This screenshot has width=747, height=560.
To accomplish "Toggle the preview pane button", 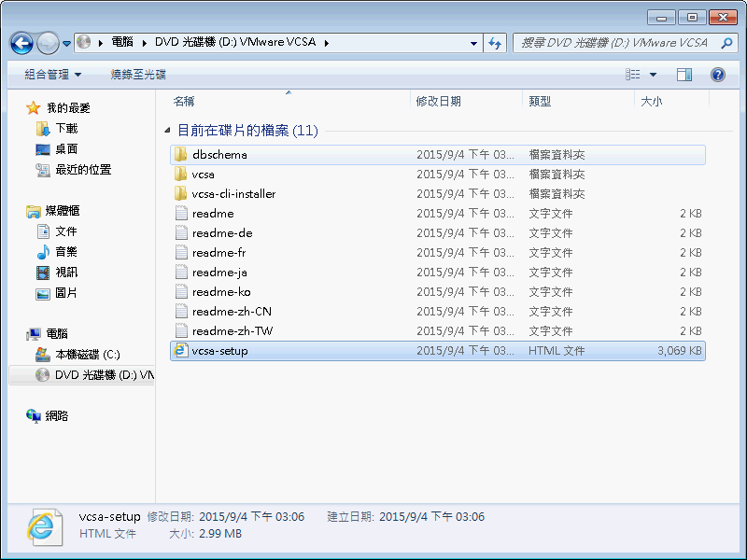I will click(x=684, y=75).
